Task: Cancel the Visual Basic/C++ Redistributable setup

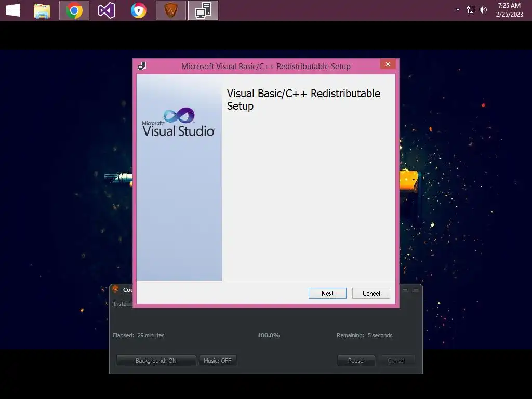Action: pos(371,293)
